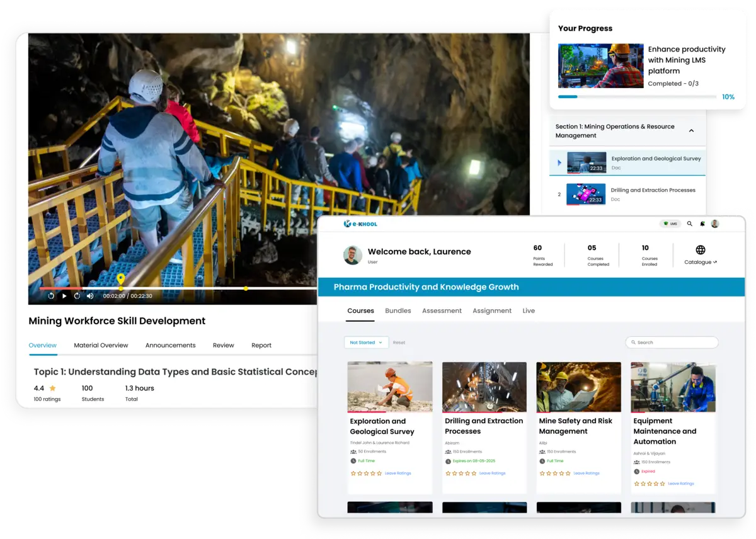Expand the Catalogue dropdown arrow
This screenshot has width=756, height=539.
click(x=714, y=261)
